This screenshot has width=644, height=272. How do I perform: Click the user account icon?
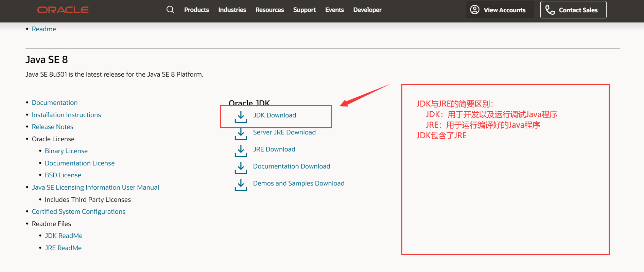(475, 10)
